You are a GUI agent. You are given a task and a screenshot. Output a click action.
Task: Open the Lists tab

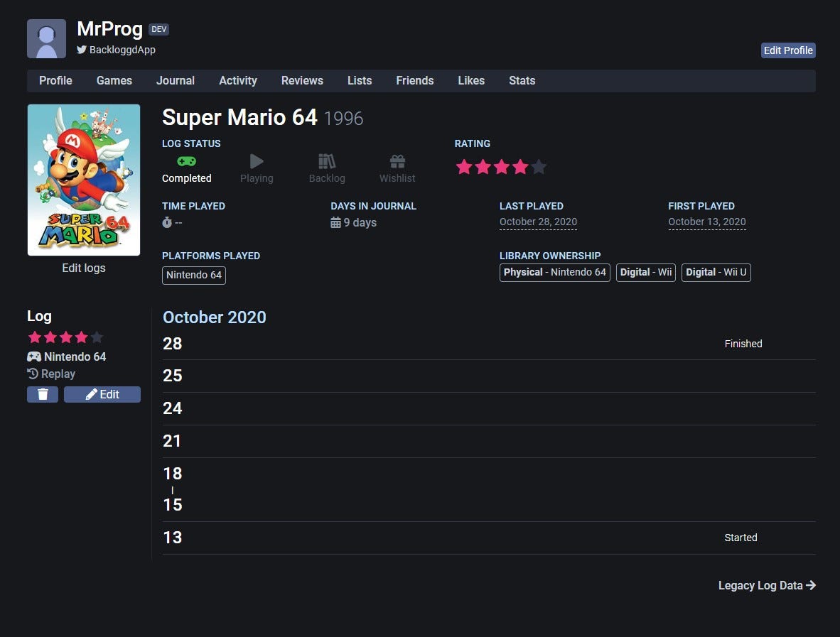360,81
